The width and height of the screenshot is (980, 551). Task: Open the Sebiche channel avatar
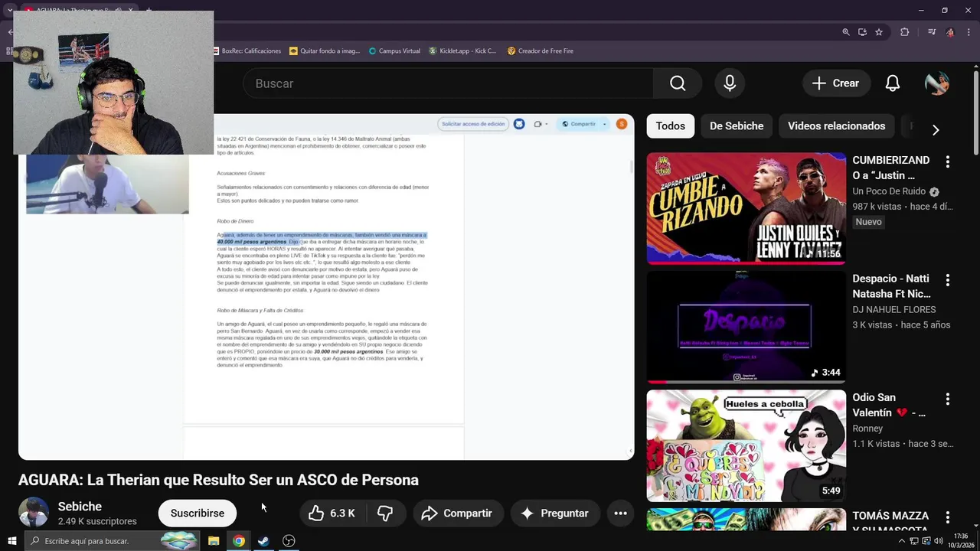pyautogui.click(x=34, y=513)
